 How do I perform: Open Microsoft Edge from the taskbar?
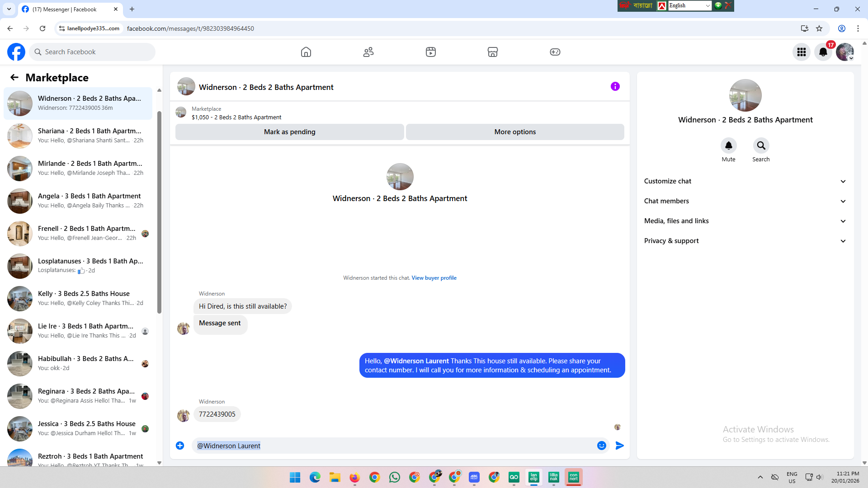coord(315,477)
